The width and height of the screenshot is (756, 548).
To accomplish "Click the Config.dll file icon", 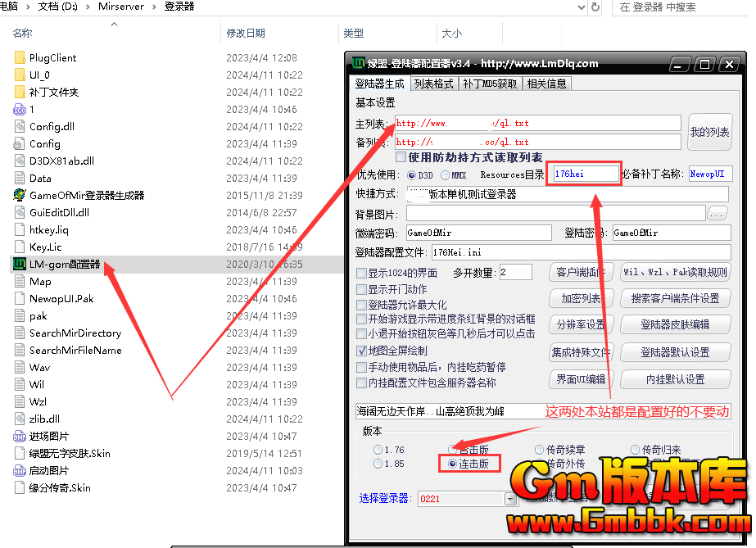I will coord(20,126).
